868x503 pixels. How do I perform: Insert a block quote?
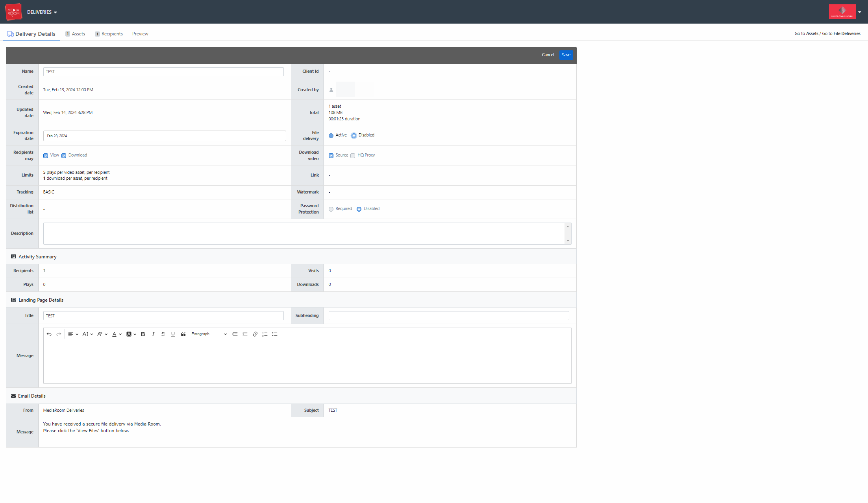pyautogui.click(x=183, y=334)
